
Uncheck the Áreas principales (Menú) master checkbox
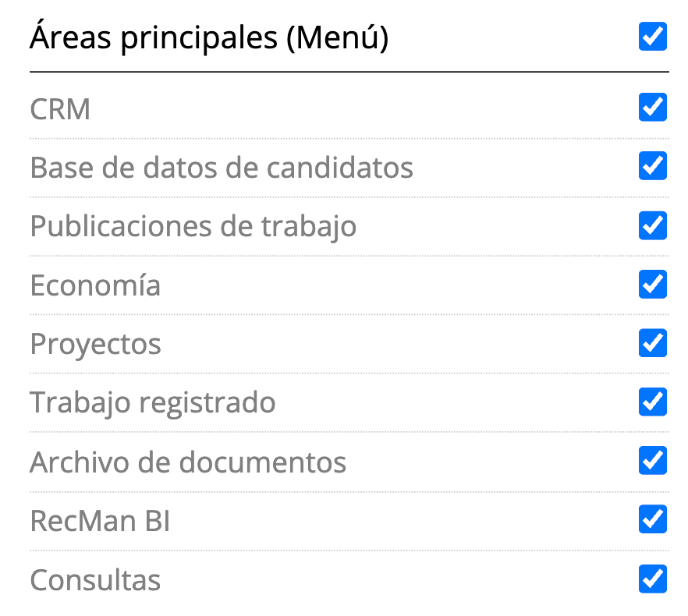pyautogui.click(x=652, y=37)
